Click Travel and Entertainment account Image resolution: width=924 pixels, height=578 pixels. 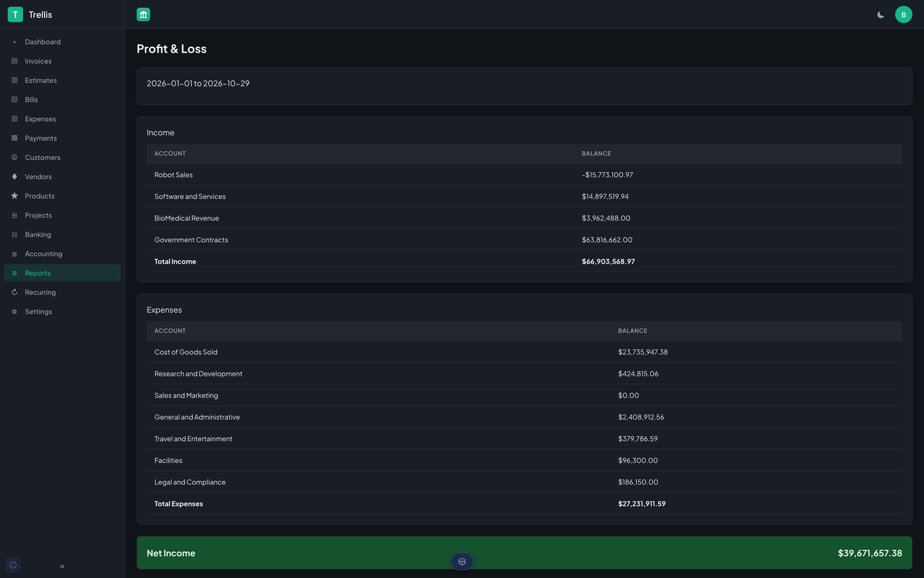pos(193,439)
